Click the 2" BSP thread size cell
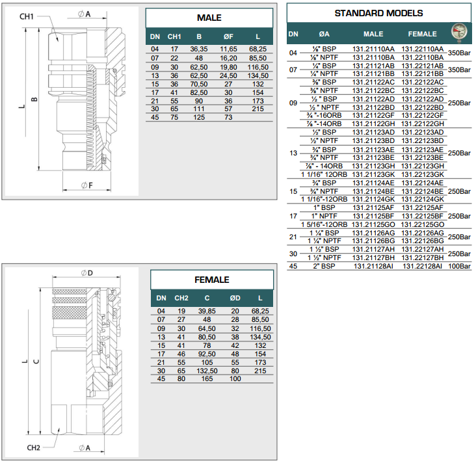The height and width of the screenshot is (463, 476). (x=323, y=266)
